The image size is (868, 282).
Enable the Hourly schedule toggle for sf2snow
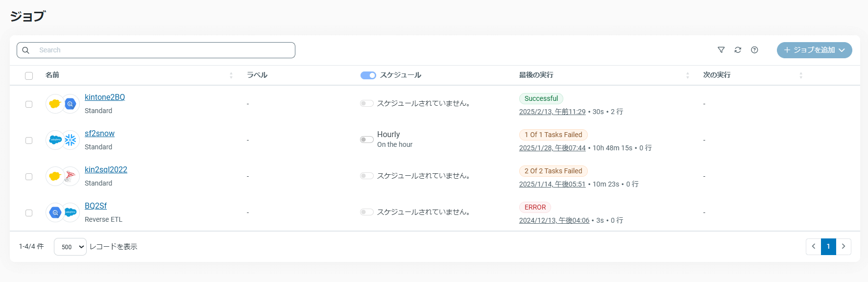click(366, 140)
